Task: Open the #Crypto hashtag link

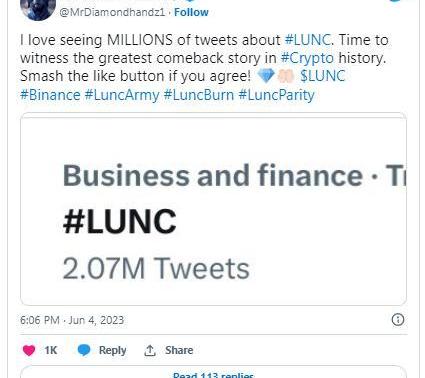Action: (307, 58)
